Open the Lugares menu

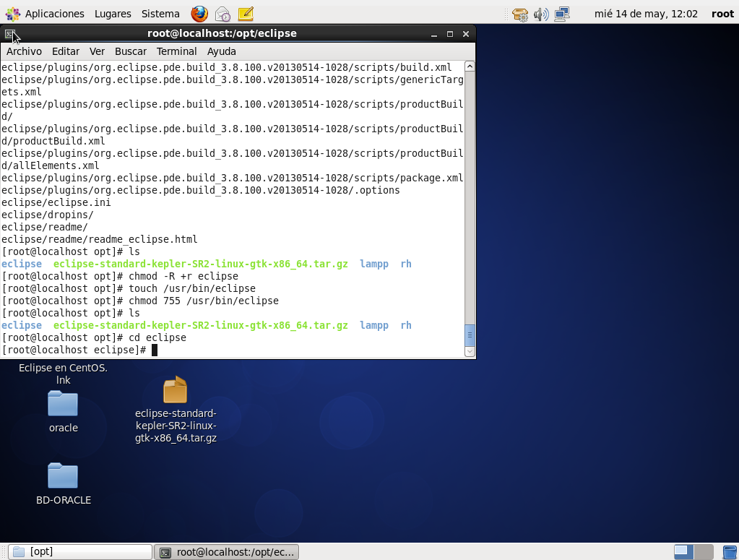pos(113,14)
